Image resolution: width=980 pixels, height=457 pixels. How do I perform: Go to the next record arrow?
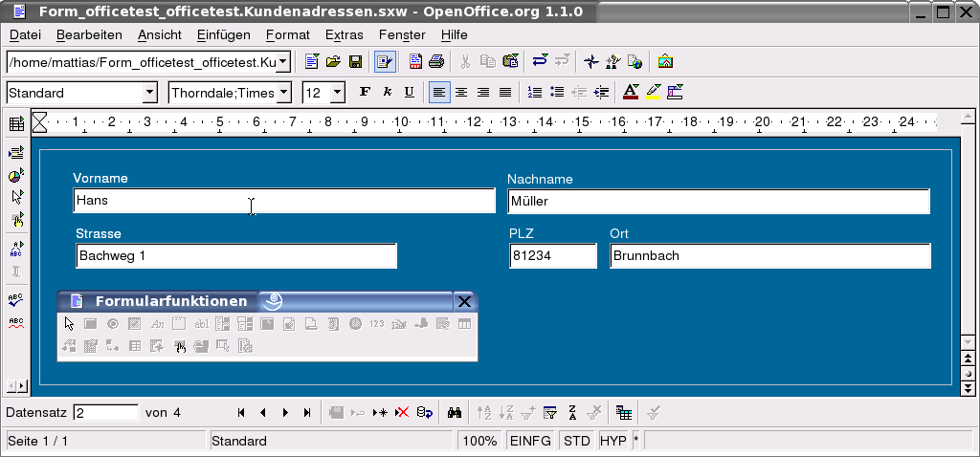pyautogui.click(x=285, y=413)
